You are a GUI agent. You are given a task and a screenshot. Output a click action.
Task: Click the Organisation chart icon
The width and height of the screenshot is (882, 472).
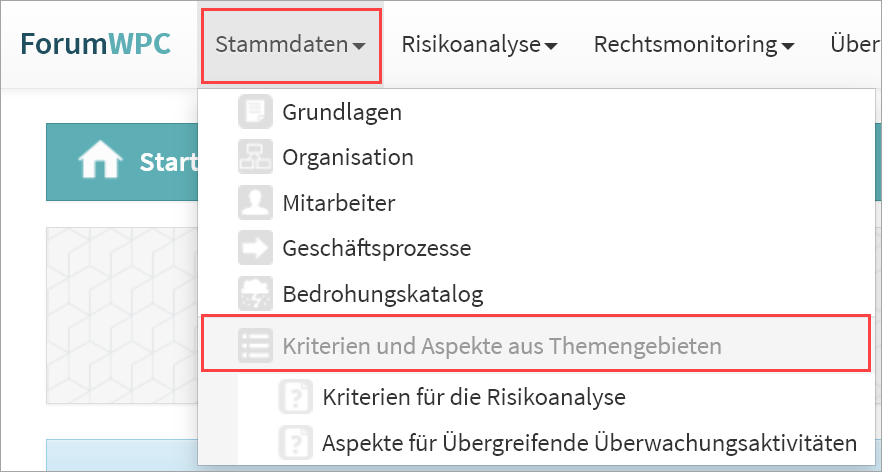tap(255, 157)
